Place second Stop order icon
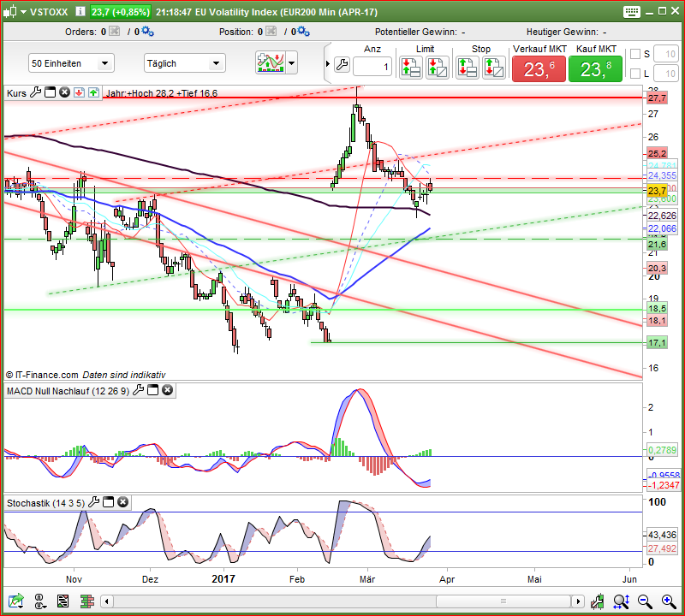Image resolution: width=685 pixels, height=616 pixels. 494,68
